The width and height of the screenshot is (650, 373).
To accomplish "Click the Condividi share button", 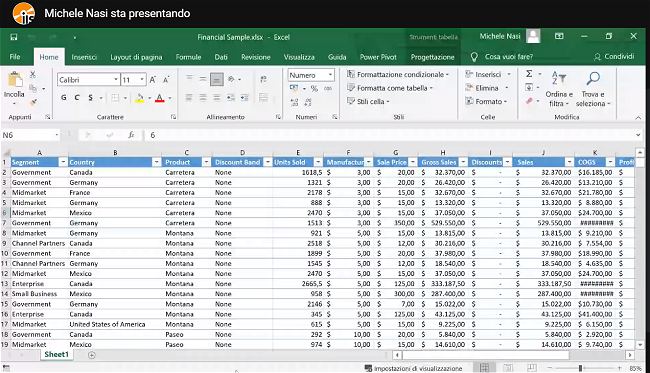I will click(614, 56).
